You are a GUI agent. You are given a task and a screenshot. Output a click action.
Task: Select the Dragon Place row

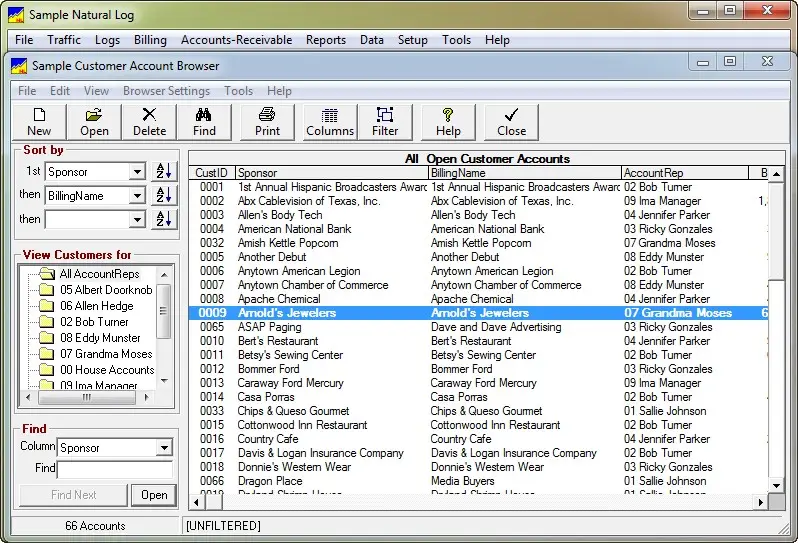pyautogui.click(x=478, y=480)
